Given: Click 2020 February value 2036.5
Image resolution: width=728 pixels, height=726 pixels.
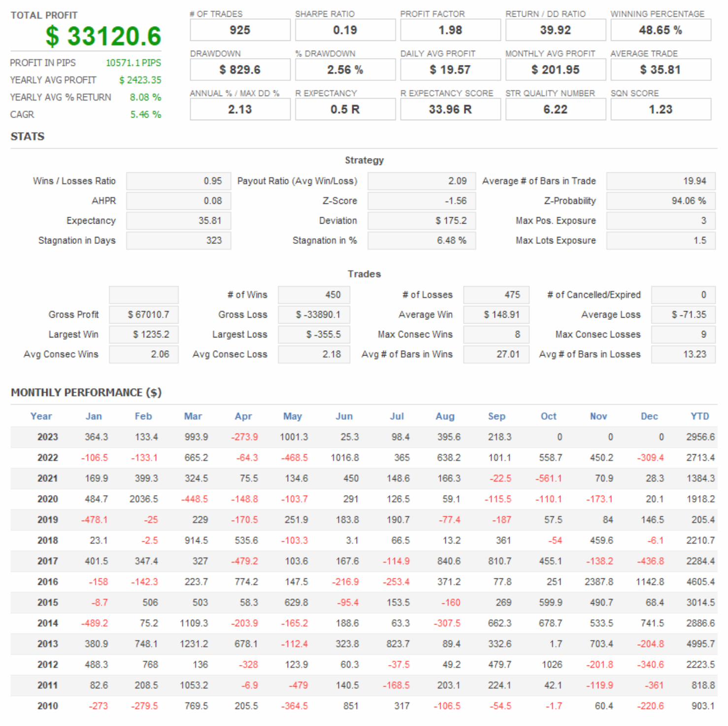Looking at the screenshot, I should point(144,499).
